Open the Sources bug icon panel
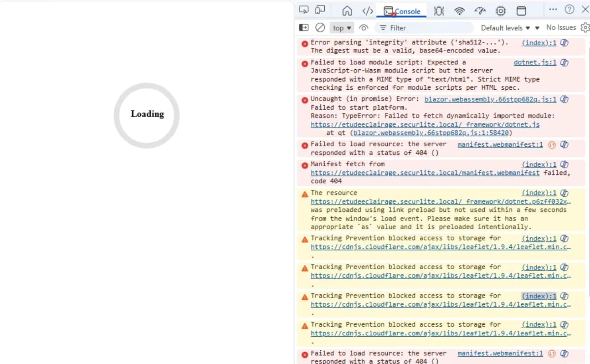Screen dimensions: 590x364 (439, 11)
